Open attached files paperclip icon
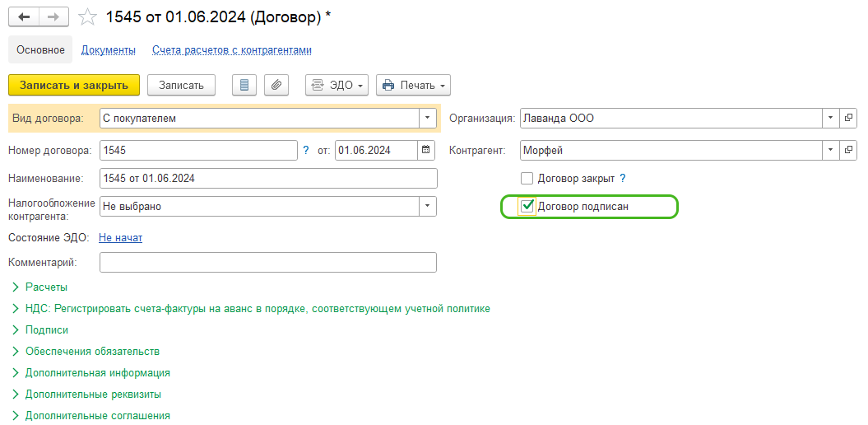Screen dimensions: 868x425 tap(276, 85)
